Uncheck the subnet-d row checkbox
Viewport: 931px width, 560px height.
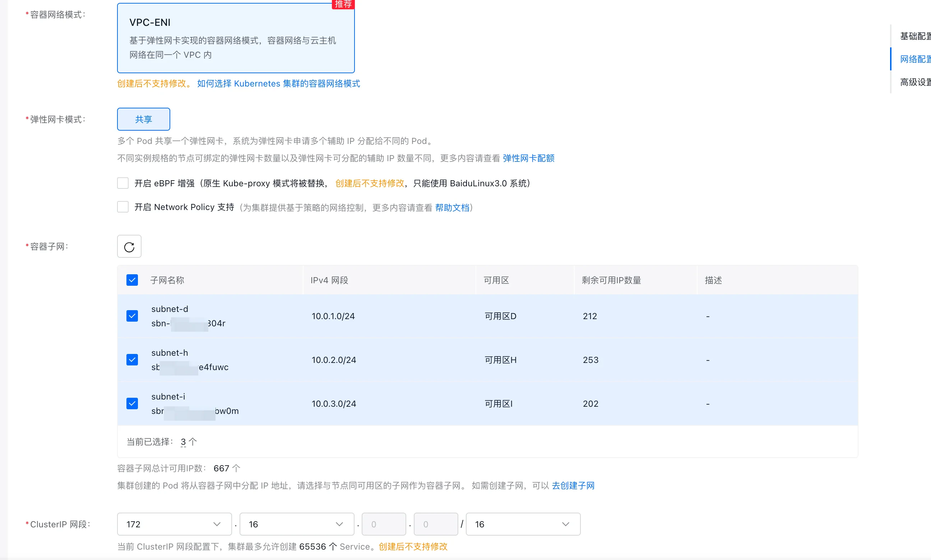[132, 316]
